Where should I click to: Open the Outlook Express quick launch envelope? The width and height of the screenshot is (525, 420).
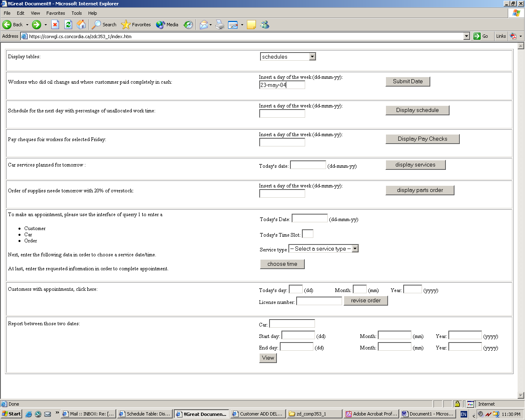click(x=48, y=414)
